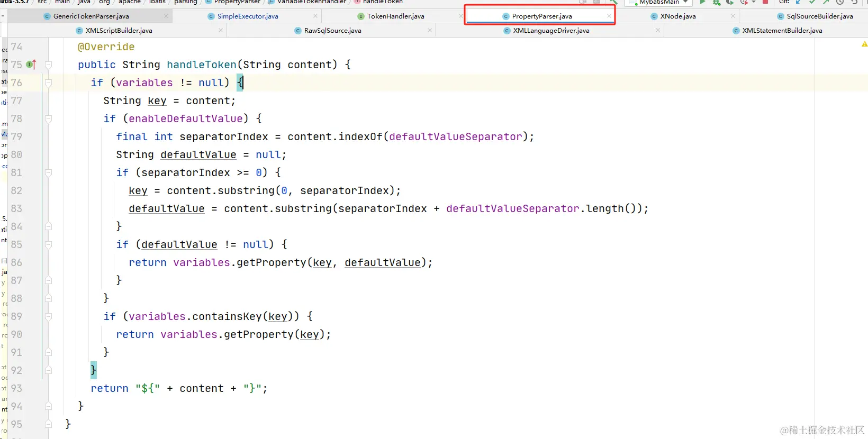
Task: Open Git history with the clock icon
Action: [x=840, y=2]
